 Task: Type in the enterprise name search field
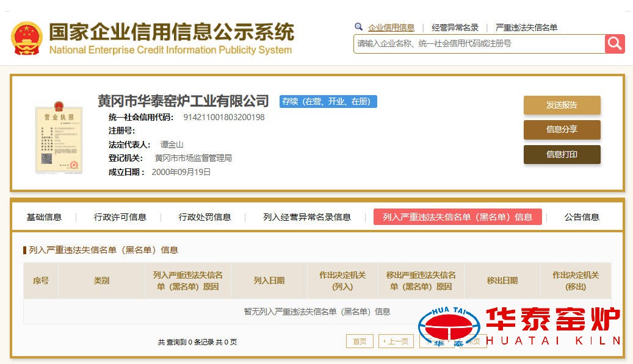point(479,43)
